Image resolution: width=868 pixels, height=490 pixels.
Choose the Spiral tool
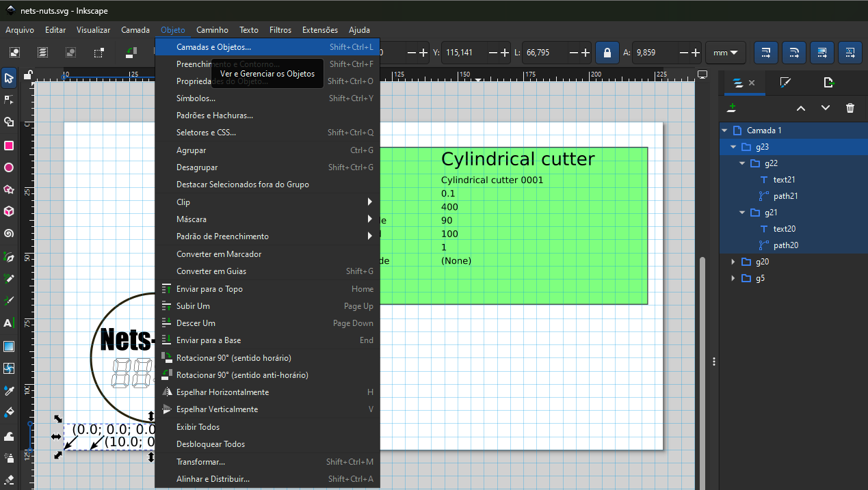9,233
